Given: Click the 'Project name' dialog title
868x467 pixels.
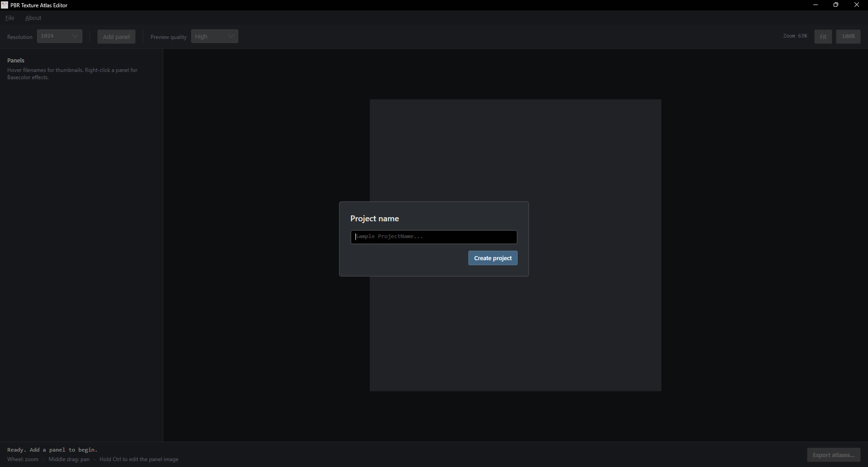Looking at the screenshot, I should [374, 219].
